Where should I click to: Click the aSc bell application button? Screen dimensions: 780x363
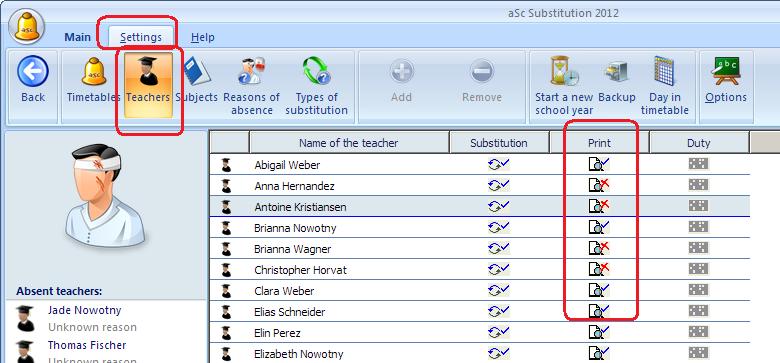pyautogui.click(x=27, y=27)
